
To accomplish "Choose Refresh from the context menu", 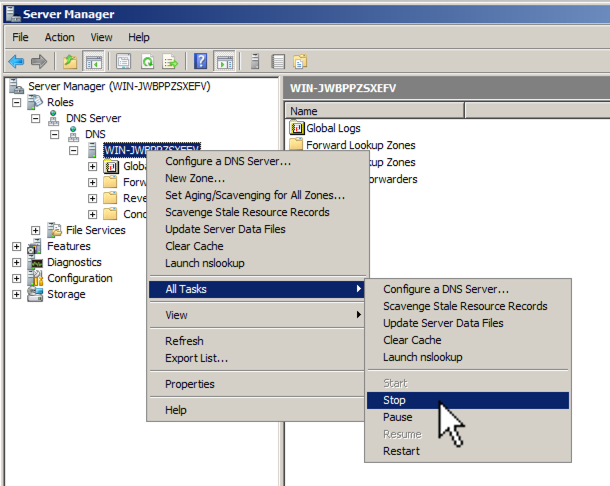I will tap(257, 341).
